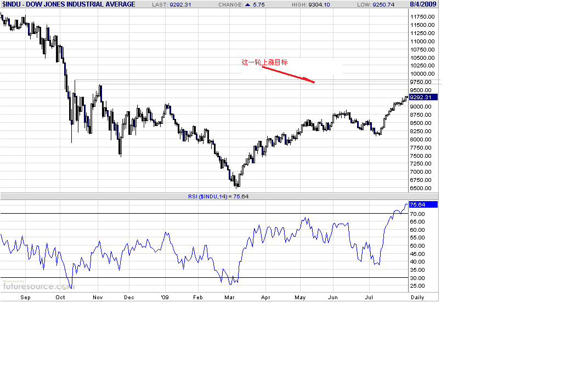
Task: Click the Feb month label
Action: pos(198,298)
